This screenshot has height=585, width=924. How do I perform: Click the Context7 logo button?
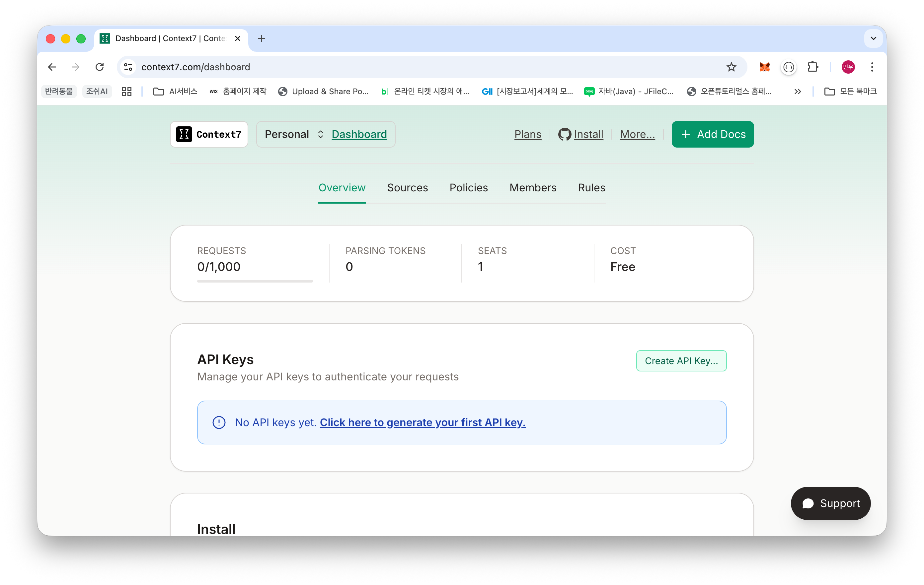[209, 134]
